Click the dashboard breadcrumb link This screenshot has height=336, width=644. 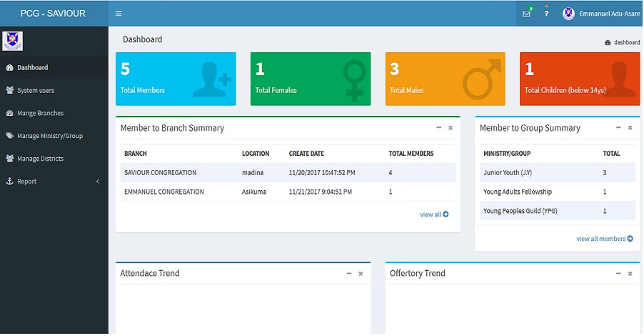pyautogui.click(x=623, y=42)
